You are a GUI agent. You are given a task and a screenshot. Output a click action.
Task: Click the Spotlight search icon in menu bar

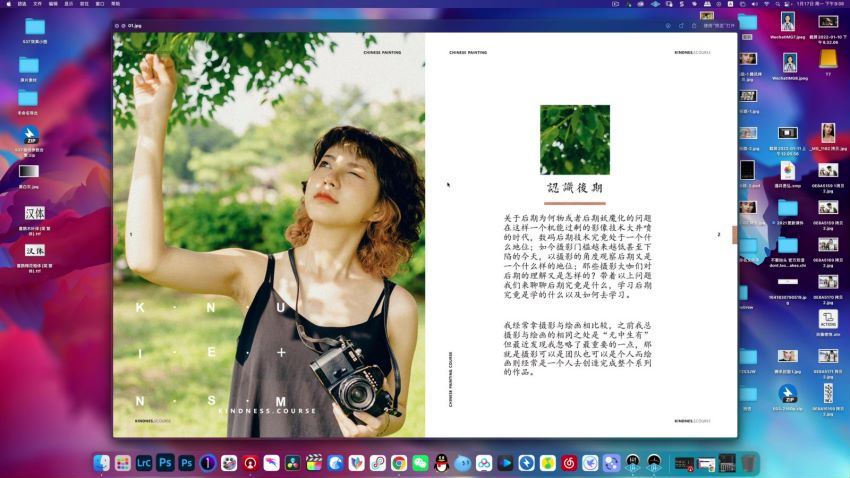(777, 4)
